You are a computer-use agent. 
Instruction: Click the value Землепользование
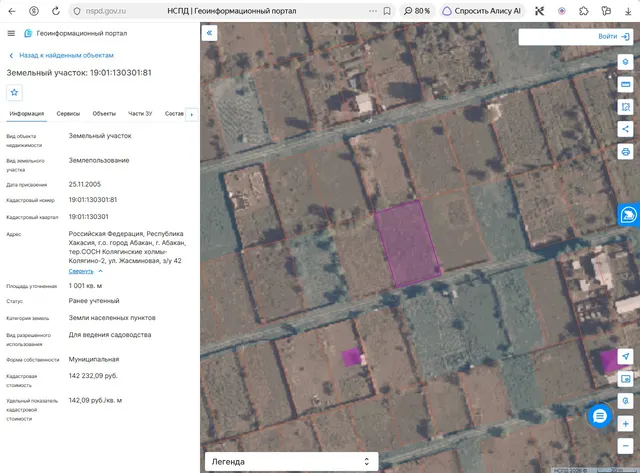point(99,160)
